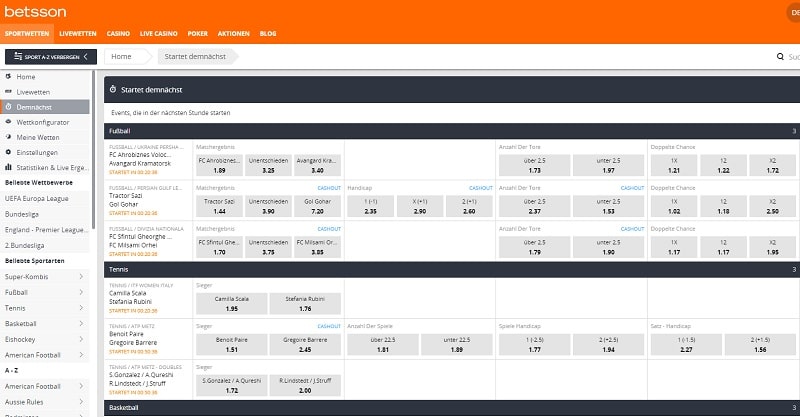Expand American Football under Beliebte Sportarten
This screenshot has height=417, width=800.
[x=81, y=355]
